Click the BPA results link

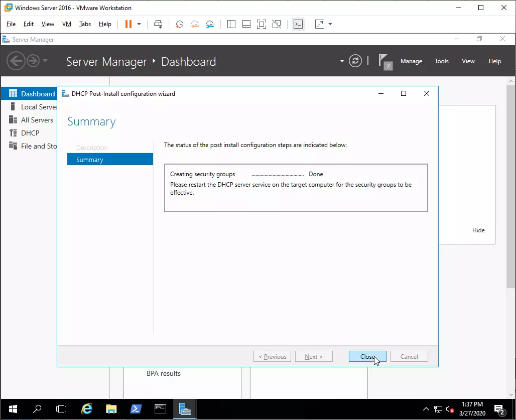[164, 374]
